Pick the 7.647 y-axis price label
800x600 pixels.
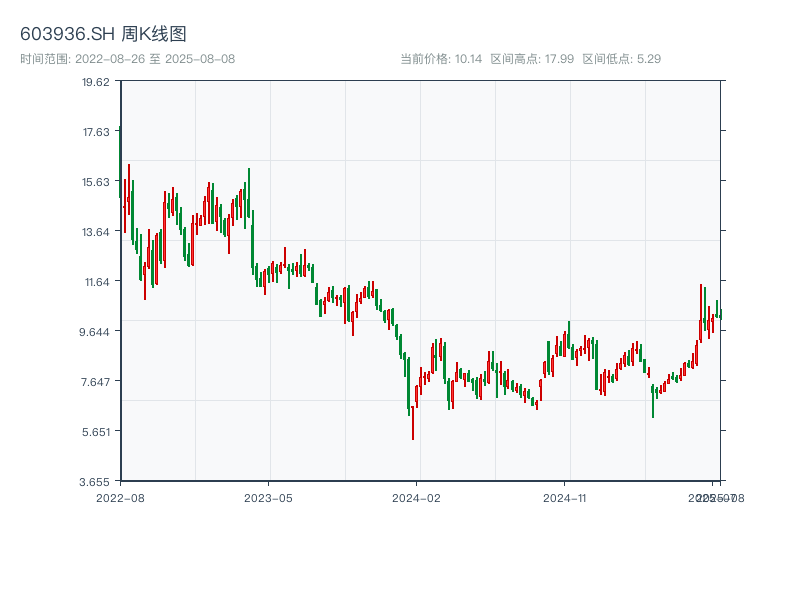pyautogui.click(x=96, y=381)
